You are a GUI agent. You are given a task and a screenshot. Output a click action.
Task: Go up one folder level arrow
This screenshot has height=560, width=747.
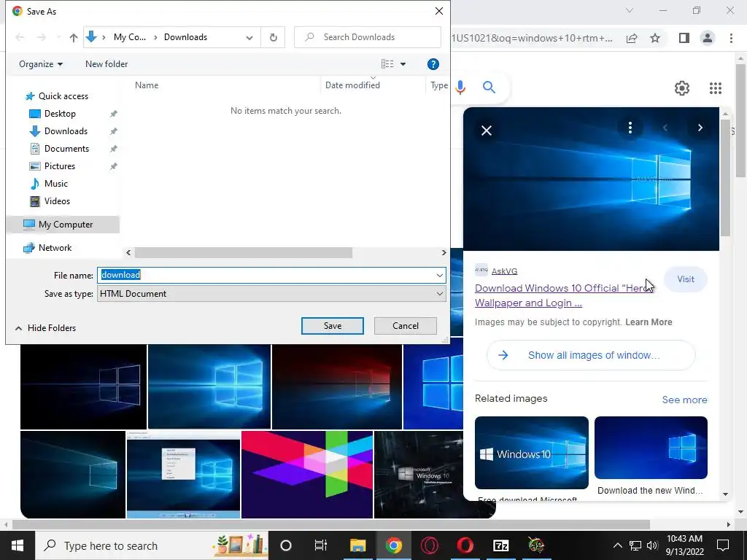74,37
